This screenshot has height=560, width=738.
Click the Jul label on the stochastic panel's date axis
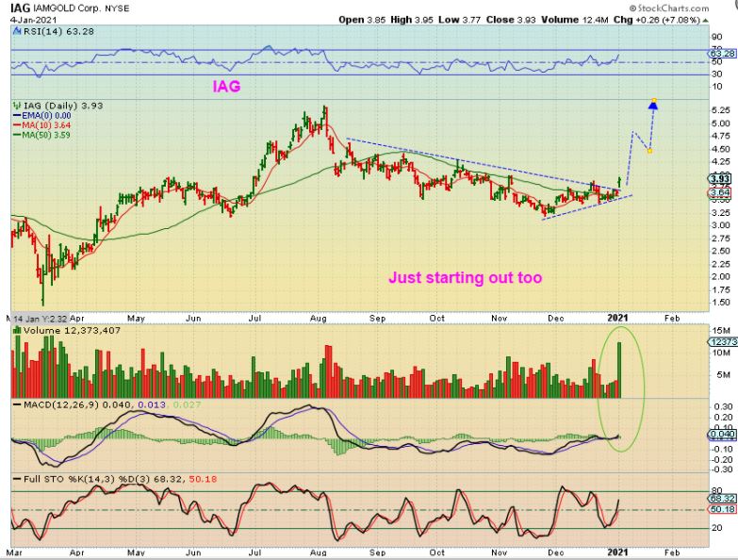tap(255, 552)
